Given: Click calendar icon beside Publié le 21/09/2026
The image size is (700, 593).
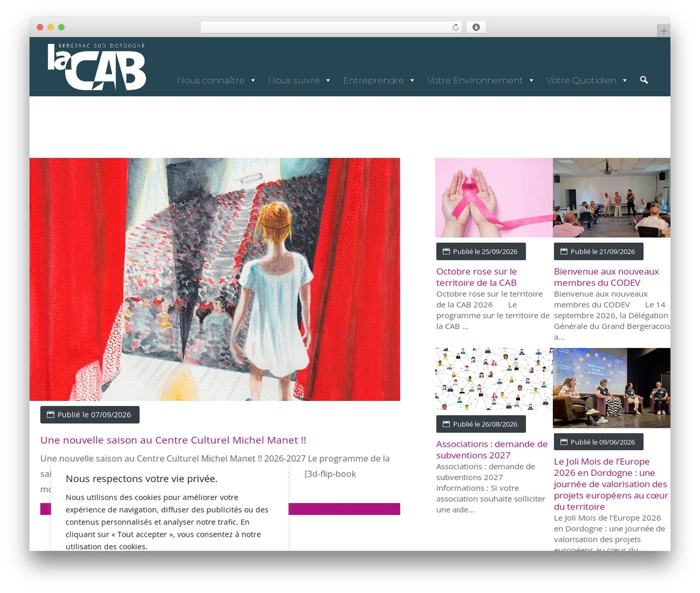Looking at the screenshot, I should tap(564, 252).
